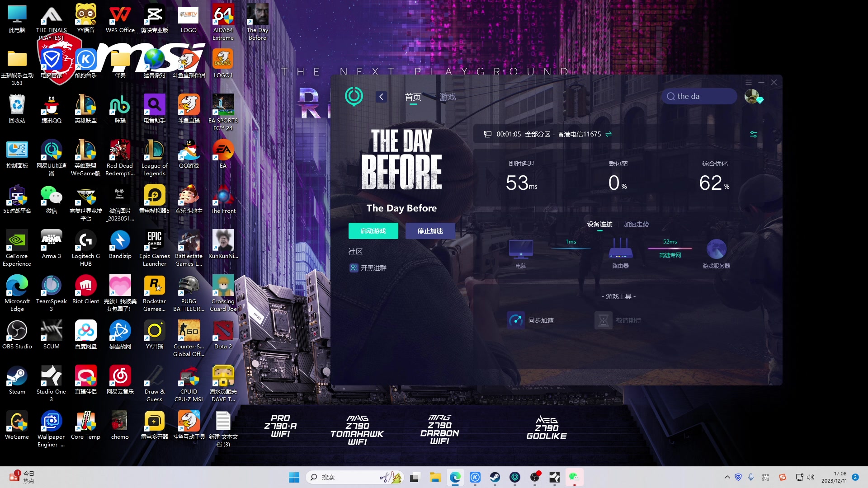Viewport: 868px width, 488px height.
Task: Open the 腾讯QQ desktop icon
Action: point(52,109)
